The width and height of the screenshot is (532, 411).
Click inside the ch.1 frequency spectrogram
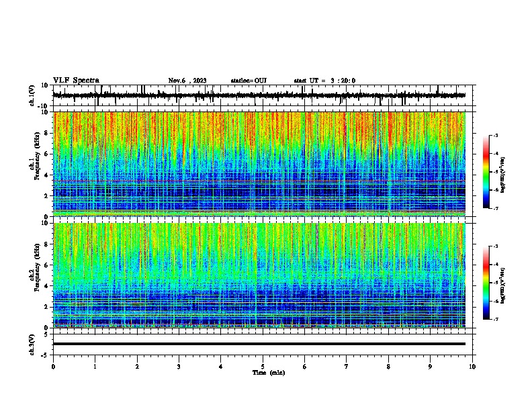coord(259,164)
